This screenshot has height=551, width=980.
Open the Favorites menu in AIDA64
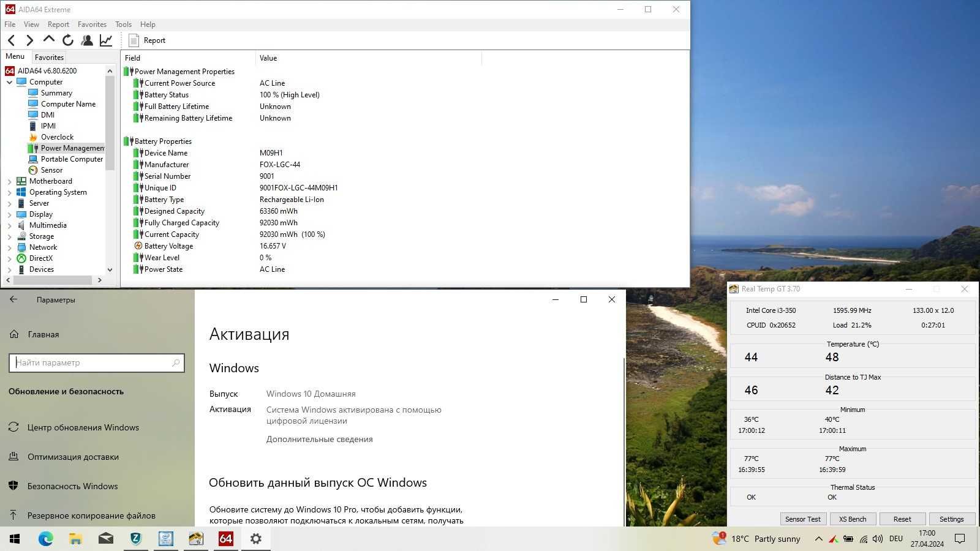(x=92, y=24)
